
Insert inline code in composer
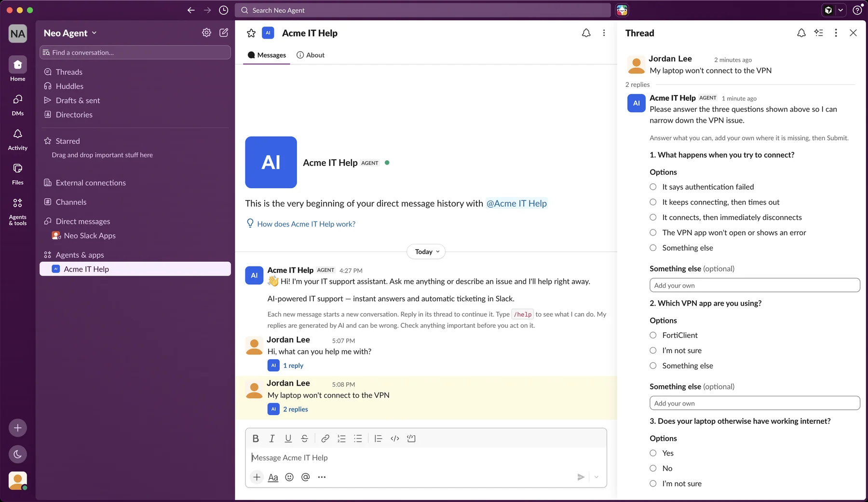(x=395, y=438)
